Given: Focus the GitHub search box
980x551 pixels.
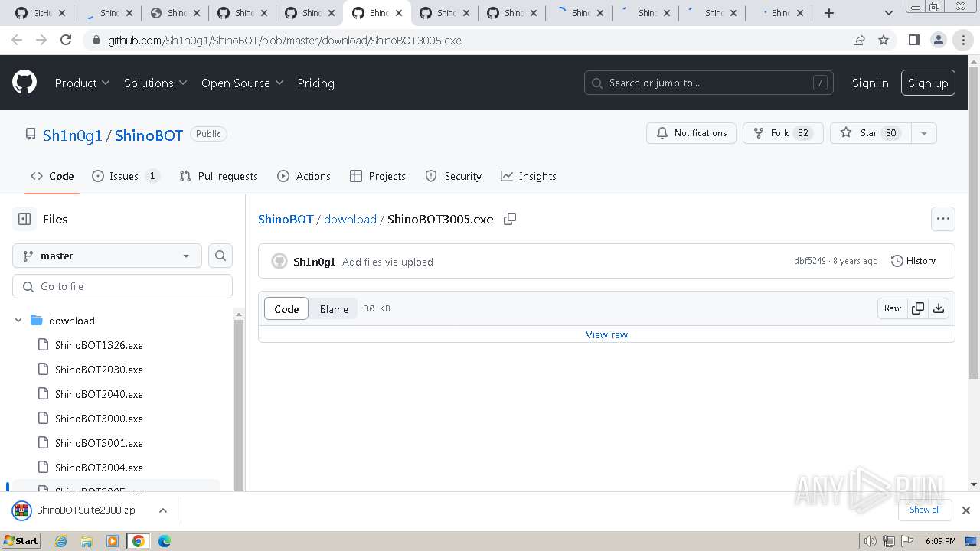Looking at the screenshot, I should tap(708, 83).
